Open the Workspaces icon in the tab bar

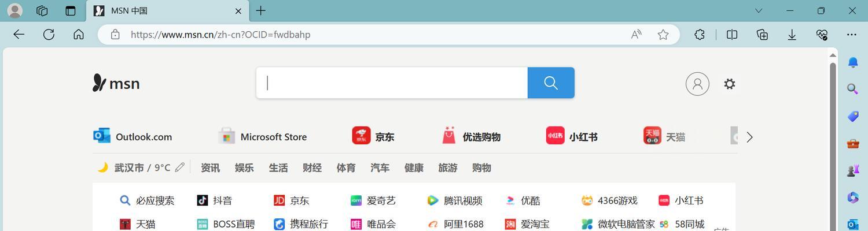(x=42, y=10)
